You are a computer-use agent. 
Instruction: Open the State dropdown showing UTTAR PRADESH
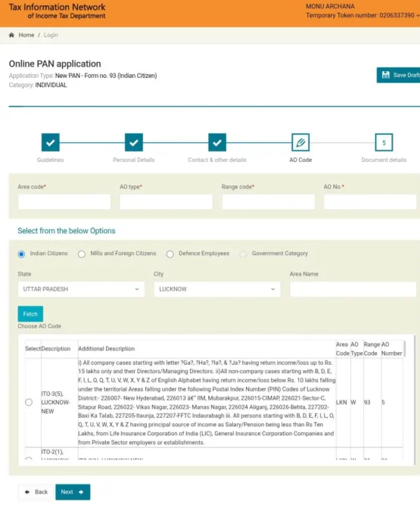tap(81, 289)
